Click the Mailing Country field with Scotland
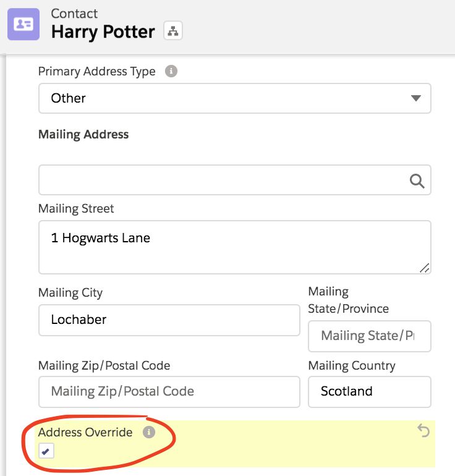 pyautogui.click(x=370, y=391)
